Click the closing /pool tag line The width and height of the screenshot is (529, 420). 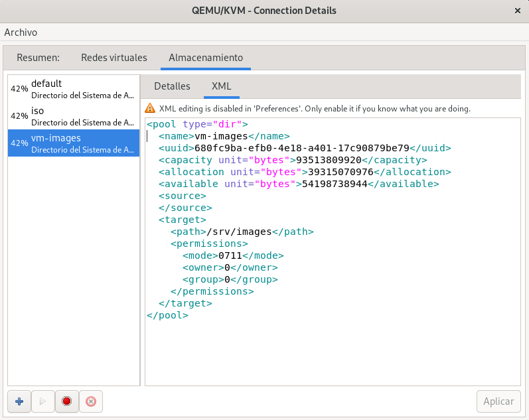(x=167, y=315)
